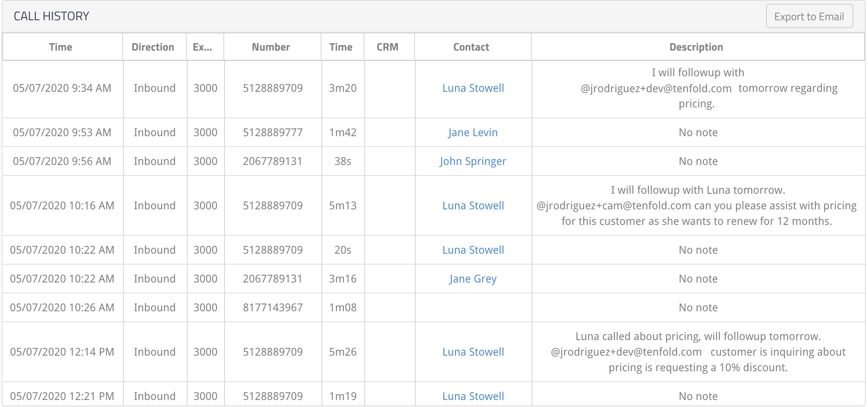This screenshot has width=868, height=407.
Task: Click the Contact column header
Action: click(x=471, y=47)
